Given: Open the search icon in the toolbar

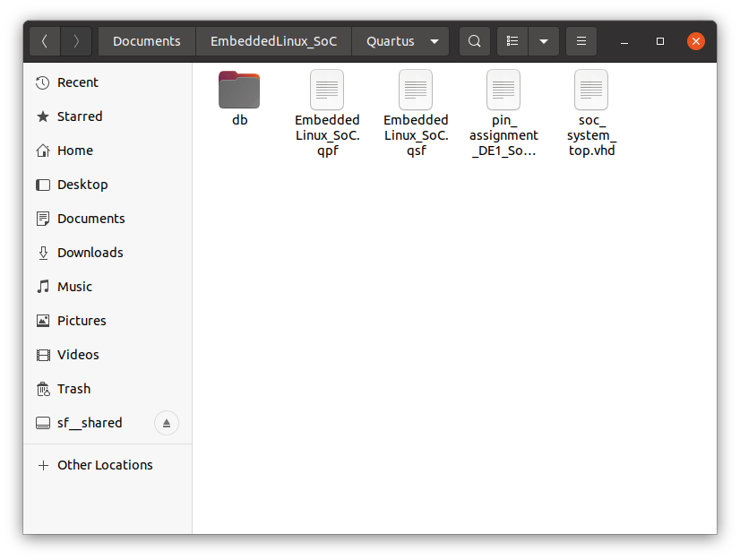Looking at the screenshot, I should 474,40.
